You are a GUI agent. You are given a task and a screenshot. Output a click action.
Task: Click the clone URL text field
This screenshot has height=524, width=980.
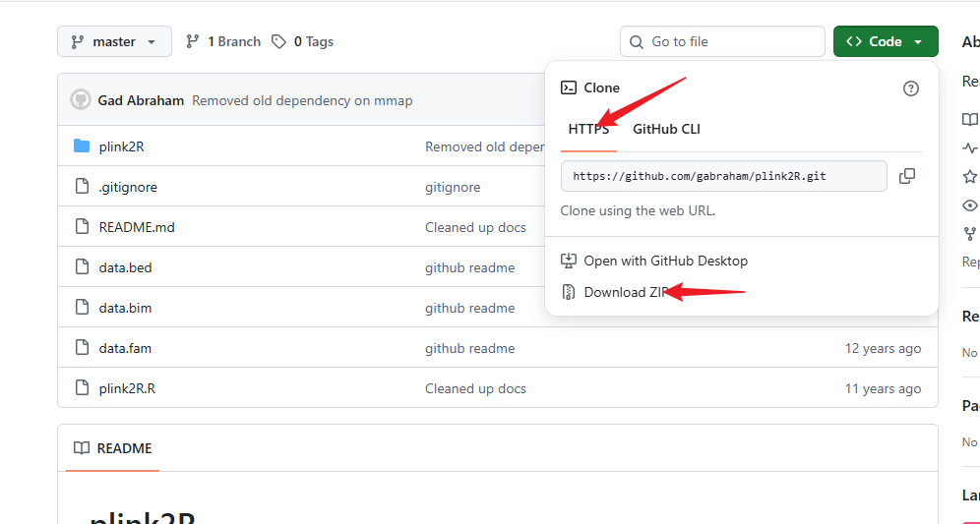724,176
